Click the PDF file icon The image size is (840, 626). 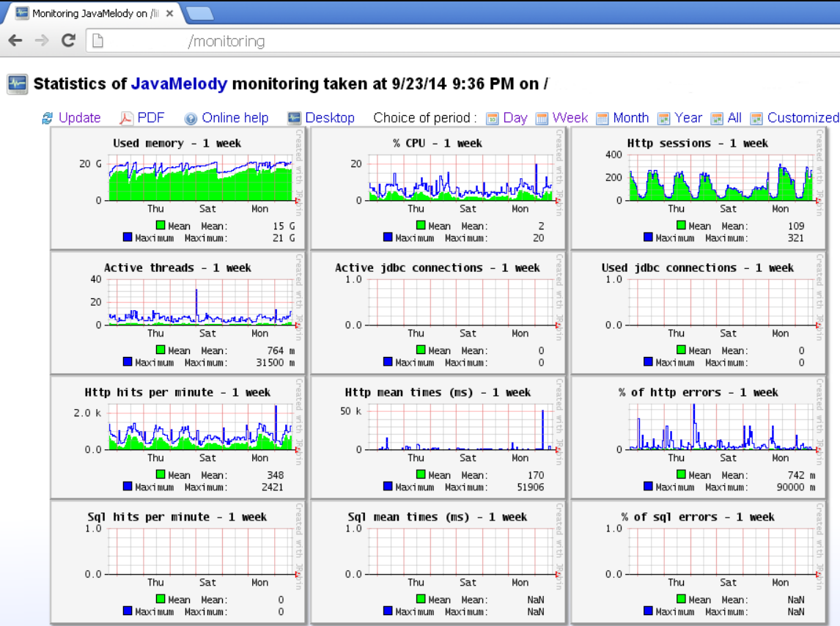point(126,119)
